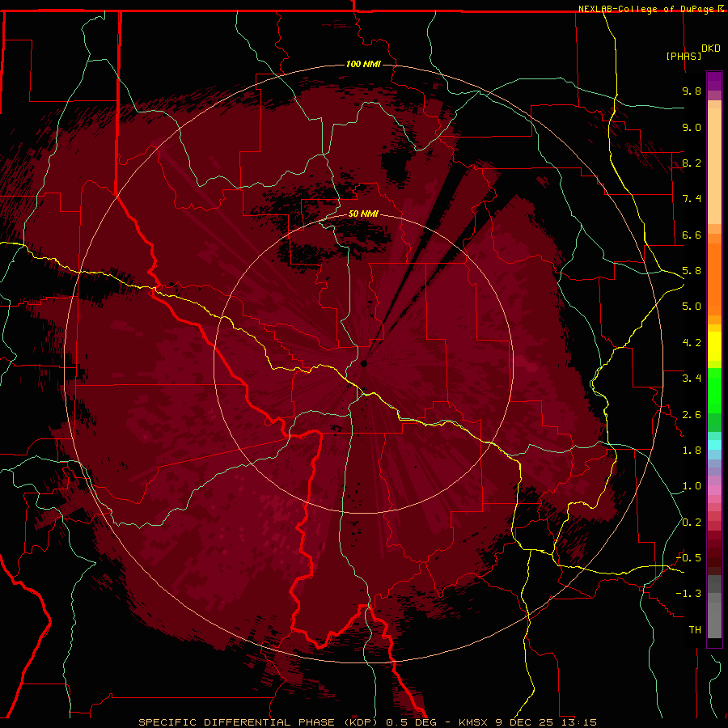
Task: Click the TH label on color scale
Action: pos(695,630)
